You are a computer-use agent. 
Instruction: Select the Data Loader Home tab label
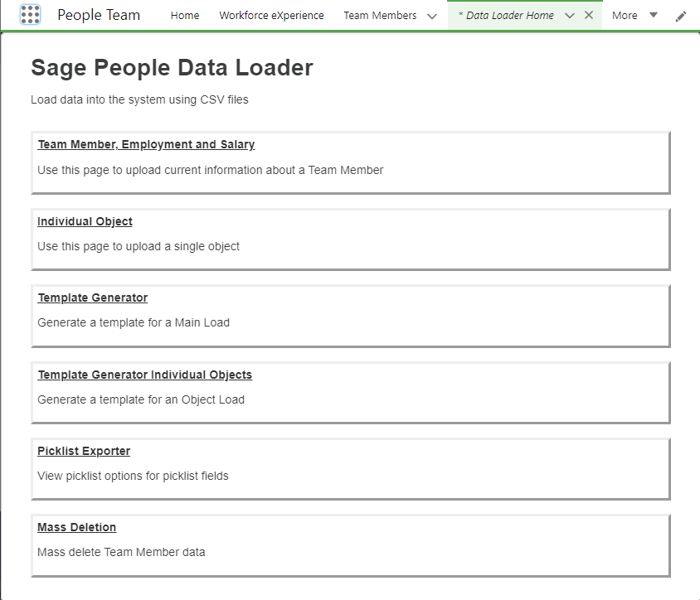(506, 15)
